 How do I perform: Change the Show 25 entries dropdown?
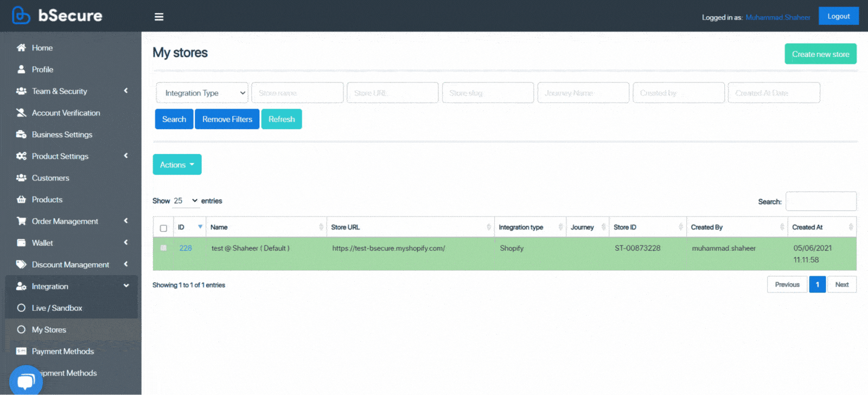pyautogui.click(x=186, y=201)
